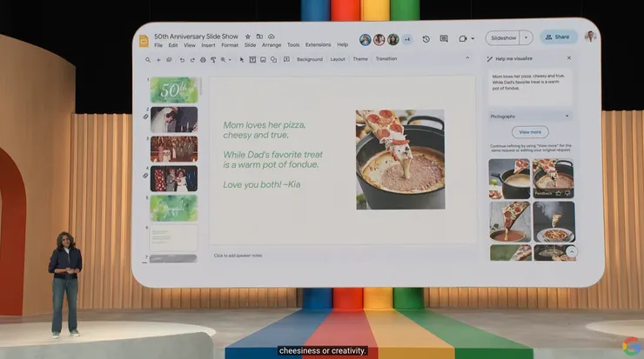Collapse the toolbar with chevron
Viewport: 644px width, 359px height.
pos(467,58)
